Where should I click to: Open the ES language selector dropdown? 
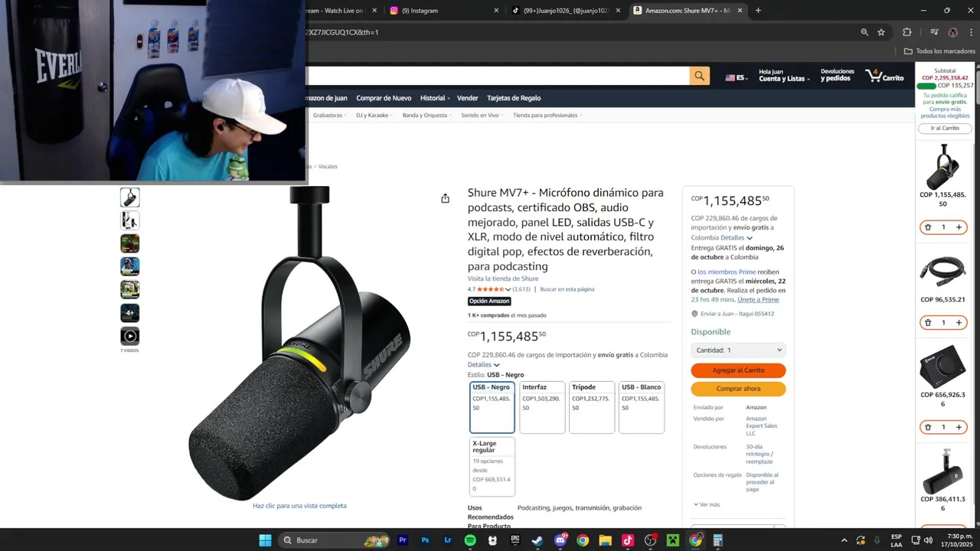pos(737,78)
